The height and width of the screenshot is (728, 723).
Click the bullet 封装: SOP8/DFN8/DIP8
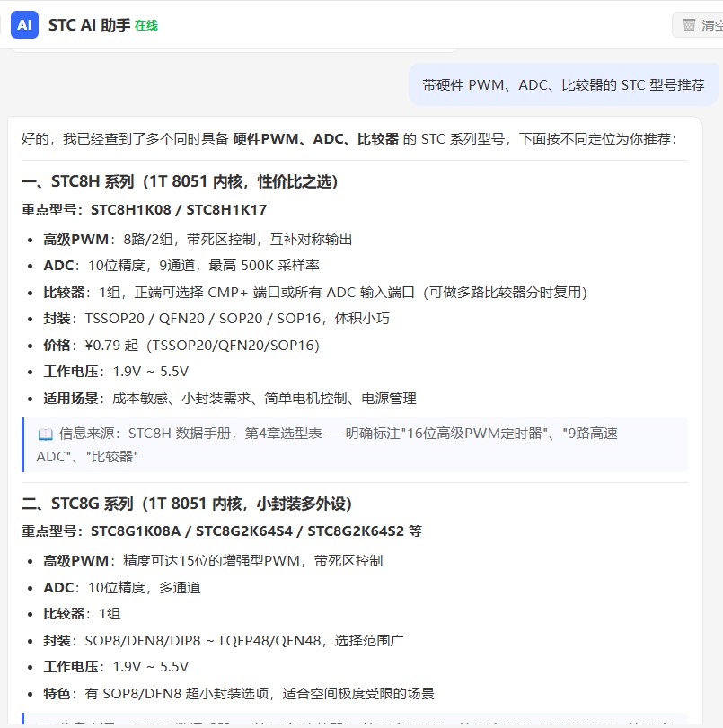pyautogui.click(x=224, y=641)
